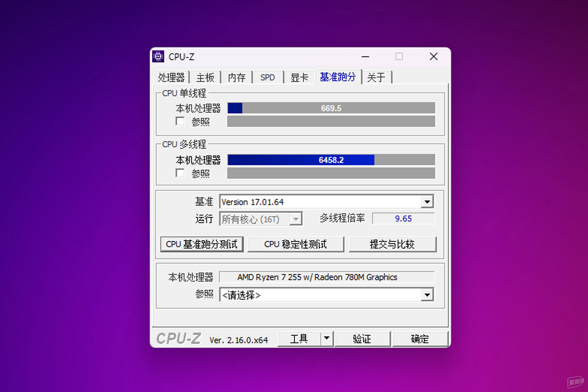Confirm with the 确定 button

click(420, 339)
